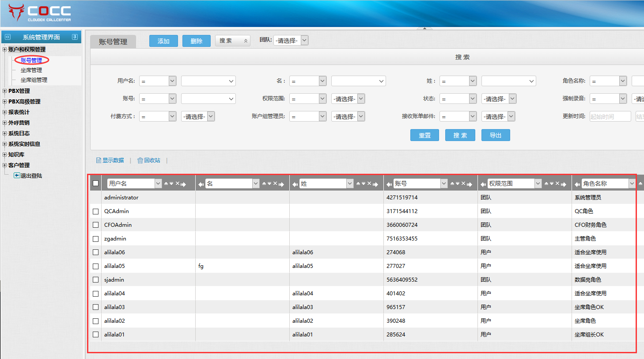This screenshot has height=359, width=644.
Task: Click the 起始时间 input field
Action: [610, 117]
